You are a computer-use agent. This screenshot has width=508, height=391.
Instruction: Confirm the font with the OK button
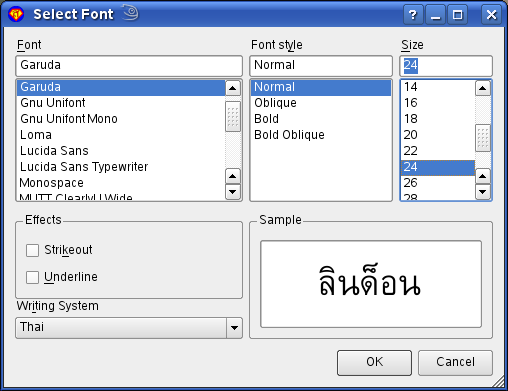[x=374, y=363]
